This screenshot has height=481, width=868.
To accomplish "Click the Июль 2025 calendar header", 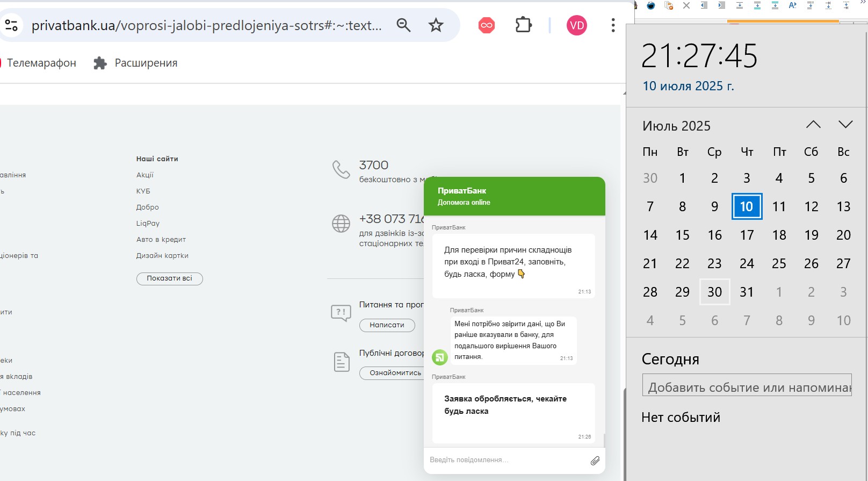I will [676, 126].
